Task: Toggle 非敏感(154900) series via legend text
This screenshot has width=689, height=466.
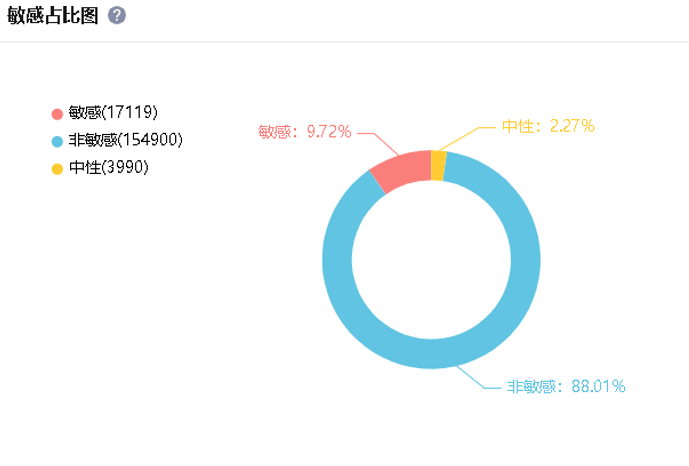Action: click(x=125, y=141)
